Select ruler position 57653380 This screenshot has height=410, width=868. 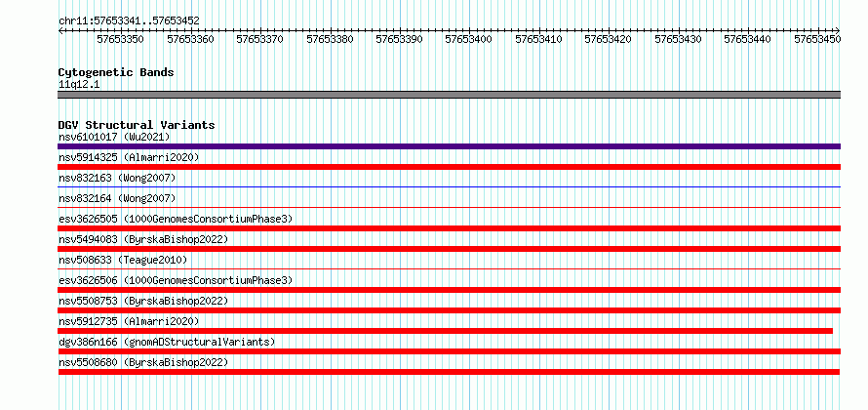tap(330, 39)
